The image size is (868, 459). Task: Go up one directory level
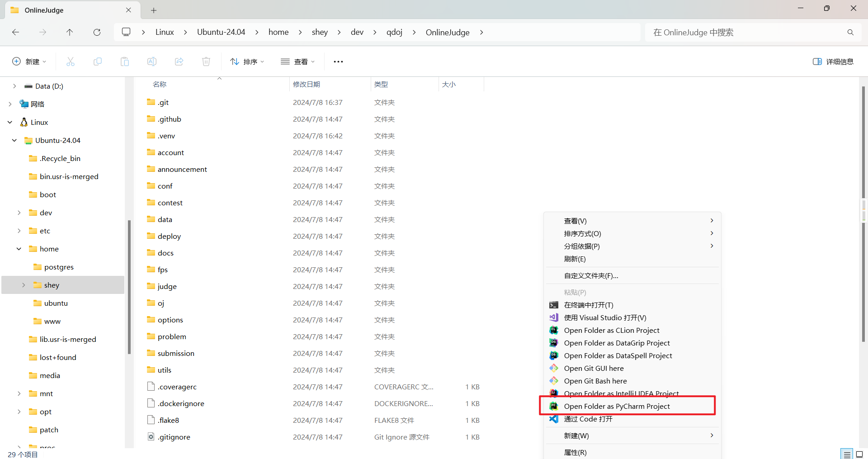(x=70, y=32)
